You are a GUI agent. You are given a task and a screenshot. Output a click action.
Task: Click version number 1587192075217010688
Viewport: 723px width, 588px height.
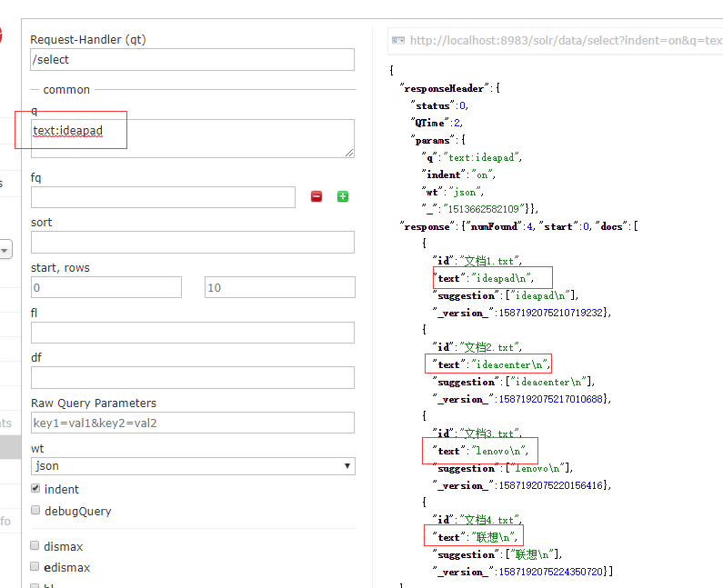[x=550, y=399]
